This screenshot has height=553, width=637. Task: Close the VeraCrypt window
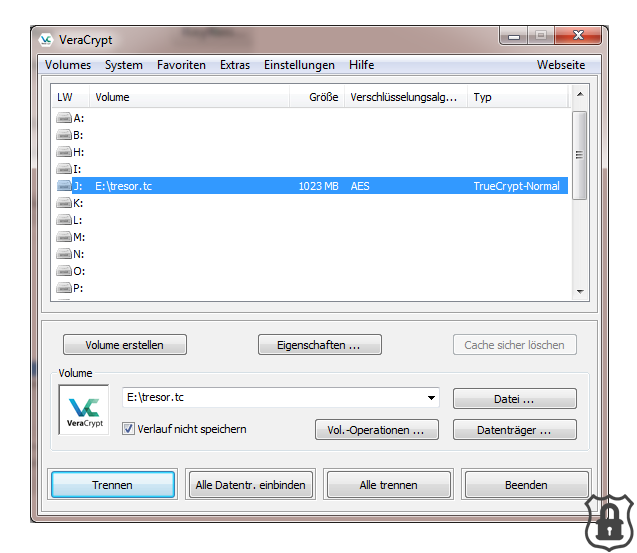coord(578,35)
